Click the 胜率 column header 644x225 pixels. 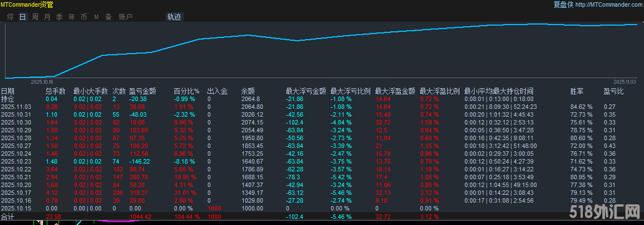(x=577, y=91)
